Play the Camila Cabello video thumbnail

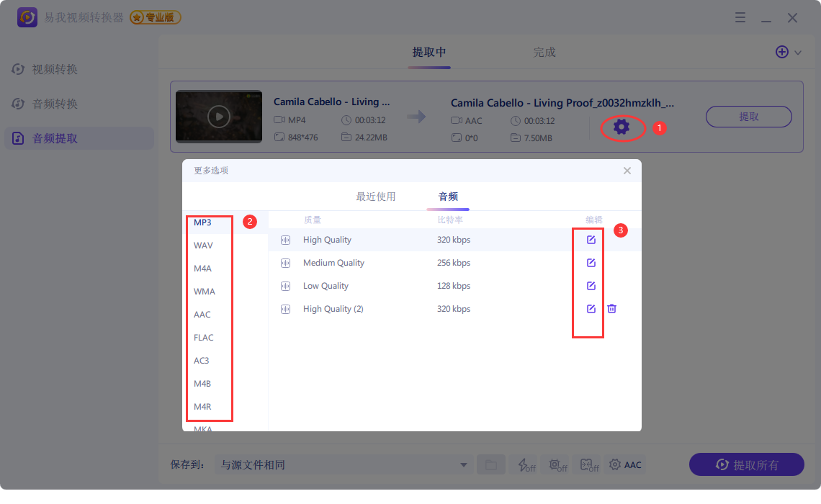click(x=219, y=116)
